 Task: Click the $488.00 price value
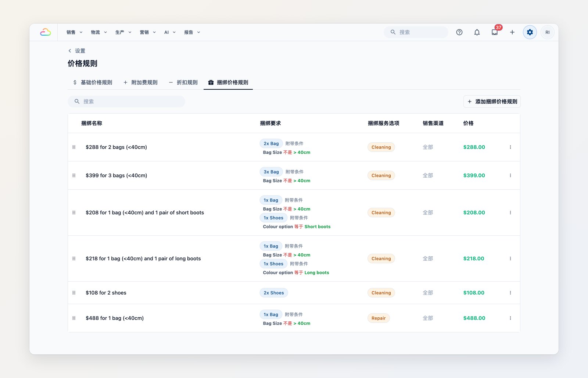474,318
